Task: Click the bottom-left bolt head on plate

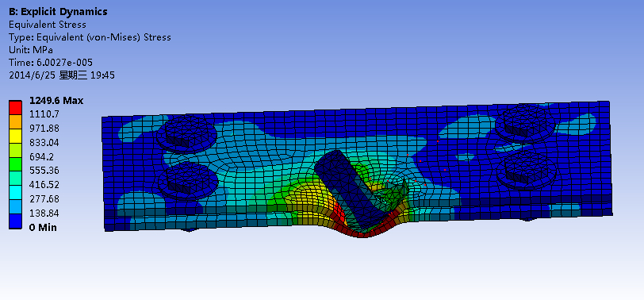Action: point(188,181)
